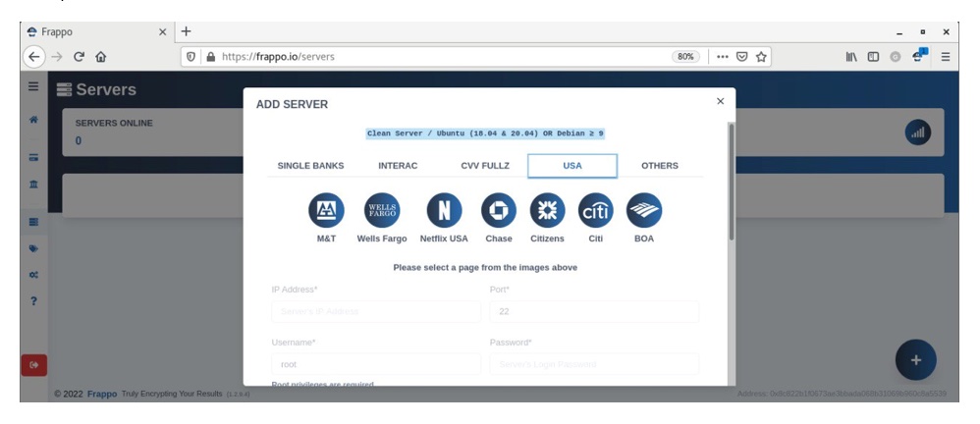Pick the Netflix USA icon

pyautogui.click(x=444, y=210)
